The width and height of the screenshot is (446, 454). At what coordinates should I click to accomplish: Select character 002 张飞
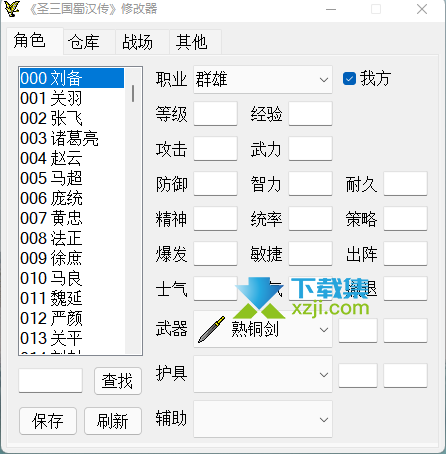tap(72, 118)
